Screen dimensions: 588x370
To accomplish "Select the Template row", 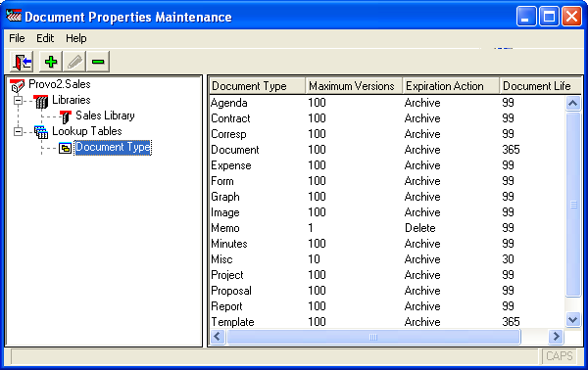I will tap(387, 322).
